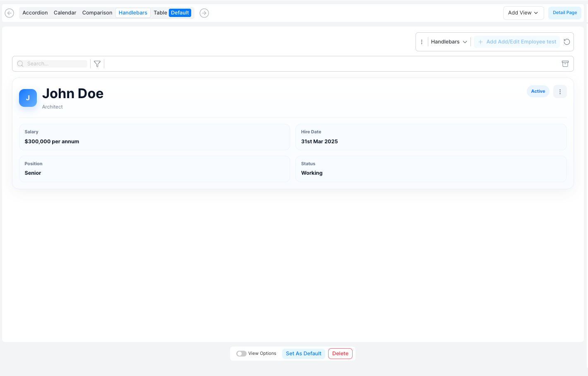The height and width of the screenshot is (376, 588).
Task: Open the Add View dropdown
Action: [523, 13]
